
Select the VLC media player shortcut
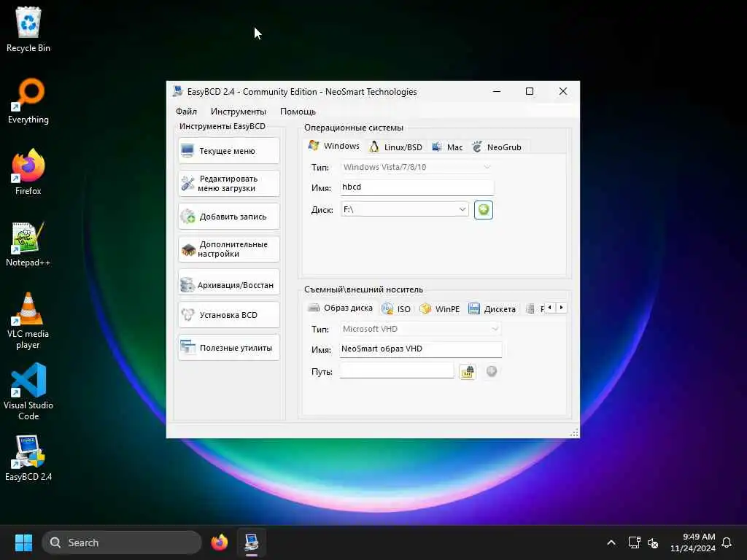(x=28, y=320)
